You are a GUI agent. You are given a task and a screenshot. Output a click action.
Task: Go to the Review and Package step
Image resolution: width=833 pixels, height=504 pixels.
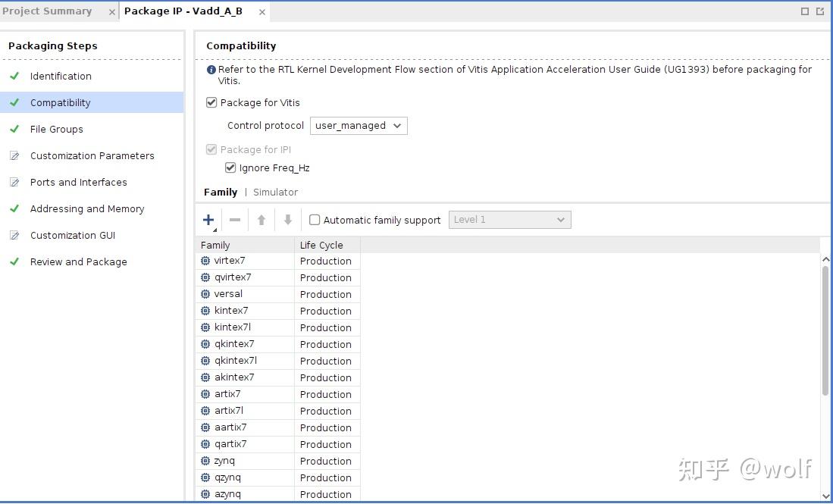click(79, 262)
